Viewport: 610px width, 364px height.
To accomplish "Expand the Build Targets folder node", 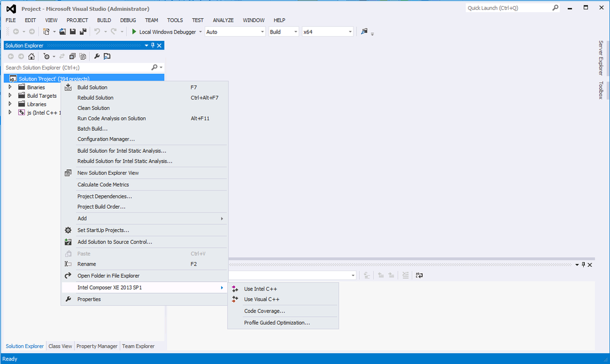I will [10, 96].
